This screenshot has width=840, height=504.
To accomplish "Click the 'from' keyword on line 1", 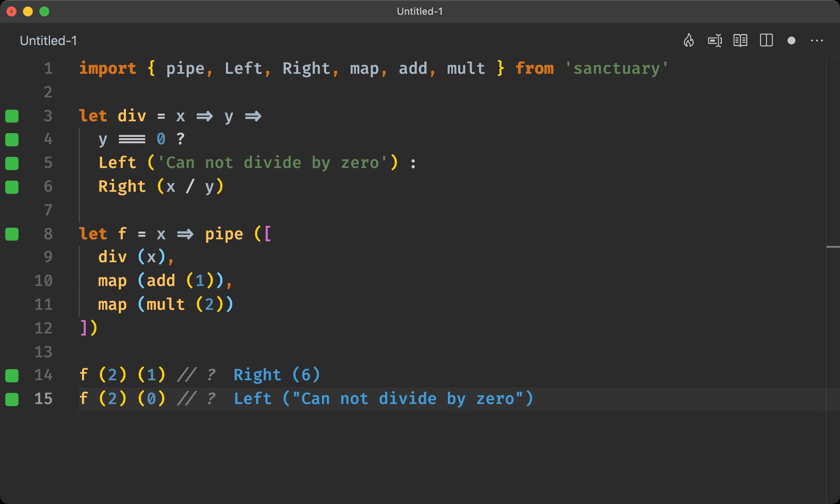I will (534, 68).
